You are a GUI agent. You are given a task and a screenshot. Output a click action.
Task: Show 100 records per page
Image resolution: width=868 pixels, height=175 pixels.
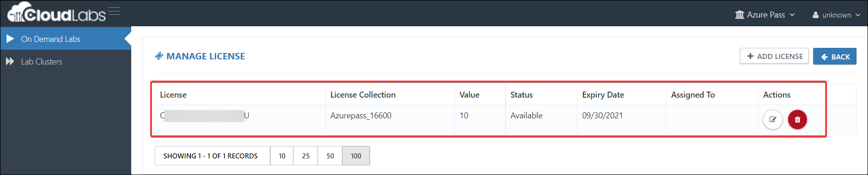pos(356,156)
